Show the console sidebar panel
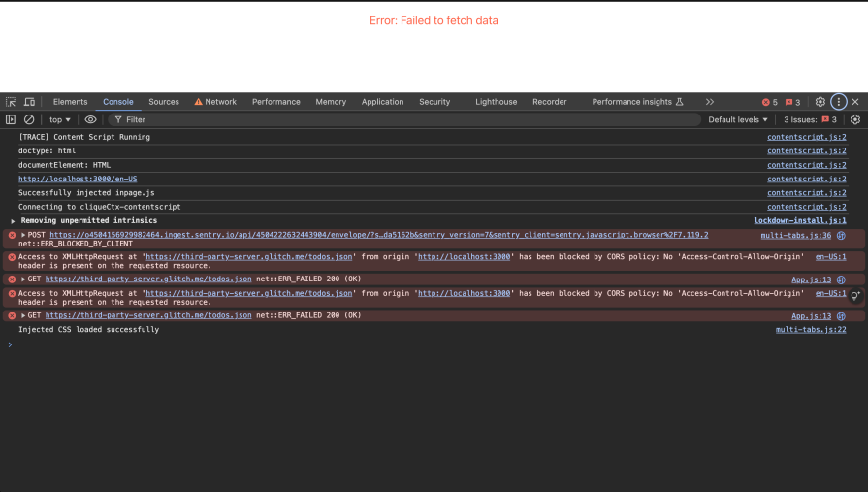Image resolution: width=868 pixels, height=492 pixels. 11,119
